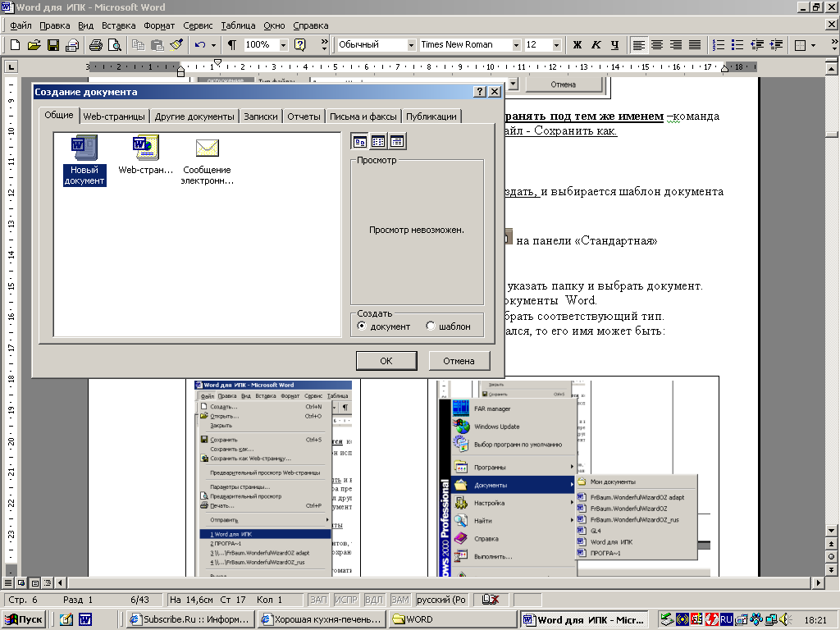840x630 pixels.
Task: Toggle Bold (Ж) formatting
Action: [577, 45]
